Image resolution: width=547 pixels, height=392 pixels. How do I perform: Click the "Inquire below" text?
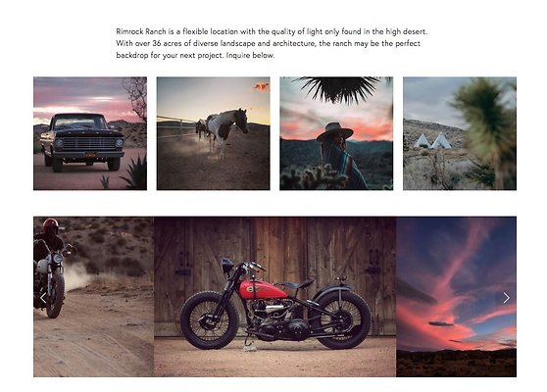250,55
